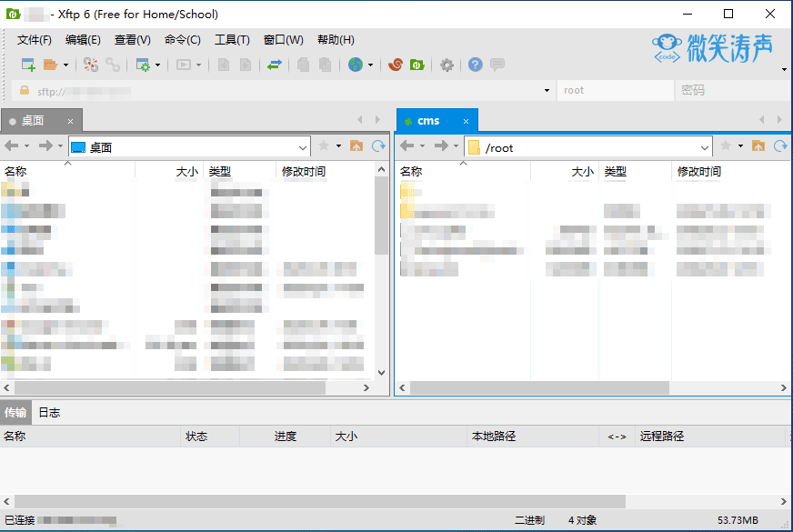Click the synchronize blue-green arrows icon

tap(274, 65)
